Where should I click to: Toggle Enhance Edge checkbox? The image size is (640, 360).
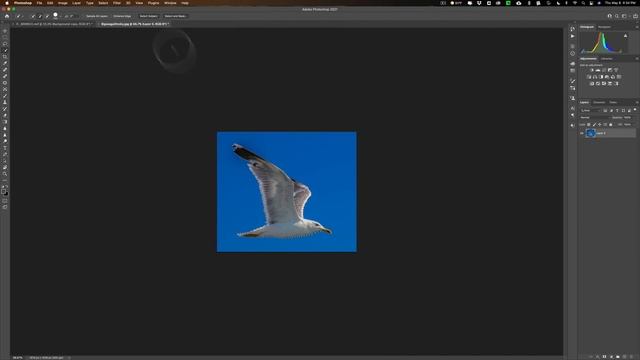122,16
